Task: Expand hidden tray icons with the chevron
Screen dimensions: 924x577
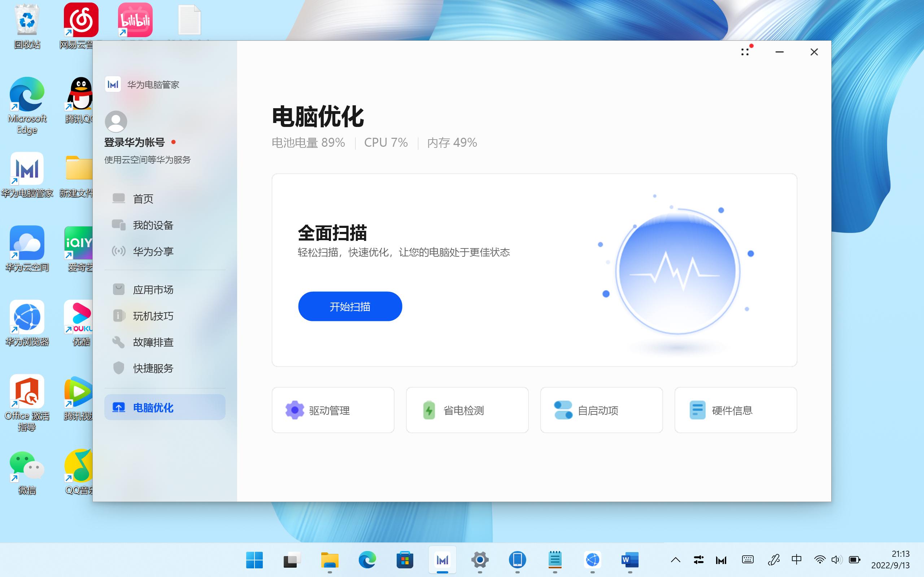Action: pos(675,560)
